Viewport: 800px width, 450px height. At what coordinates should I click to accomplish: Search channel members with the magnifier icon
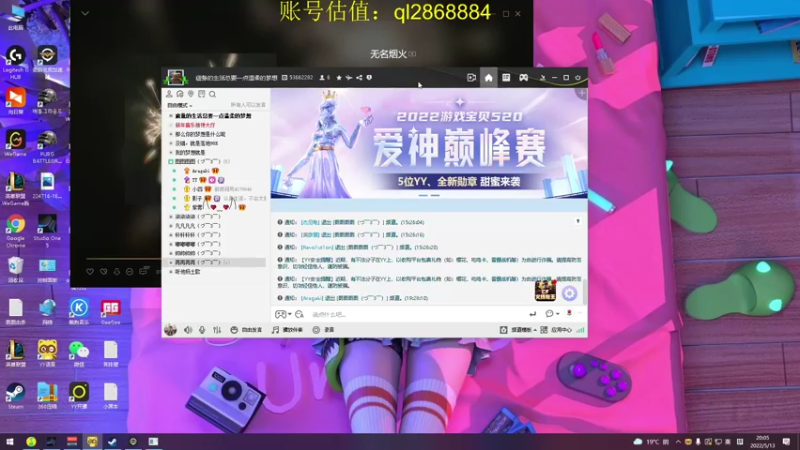pyautogui.click(x=212, y=94)
